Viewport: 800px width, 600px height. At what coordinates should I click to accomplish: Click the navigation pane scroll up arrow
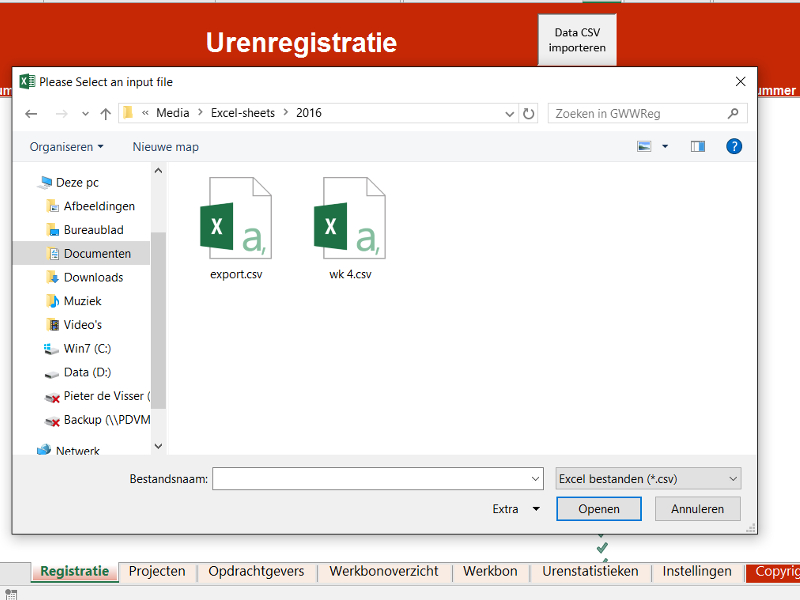(158, 171)
